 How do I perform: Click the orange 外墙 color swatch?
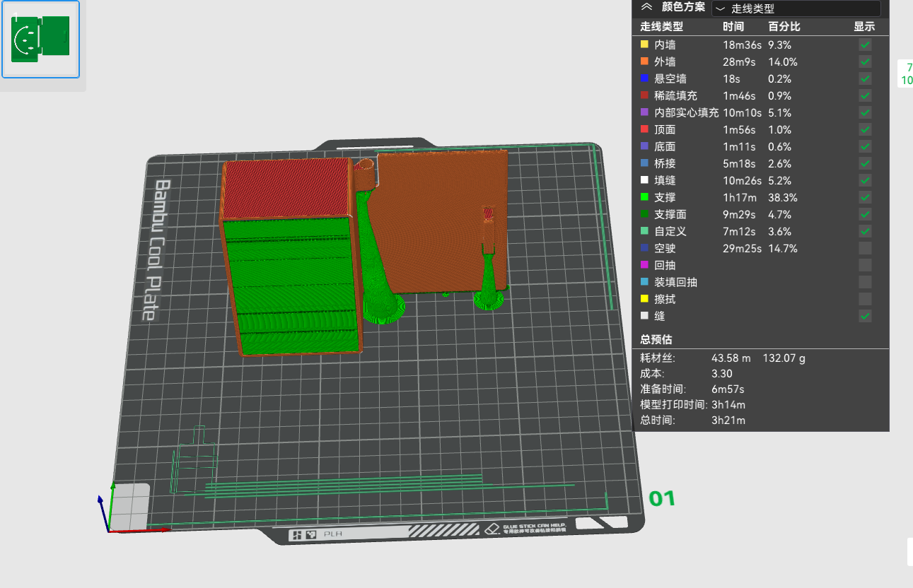click(x=644, y=61)
